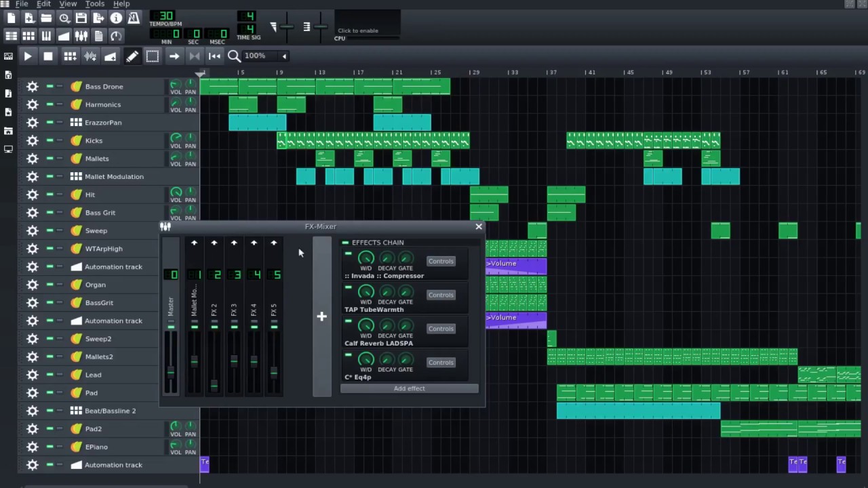The width and height of the screenshot is (868, 488).
Task: Stop song playback
Action: tap(48, 56)
